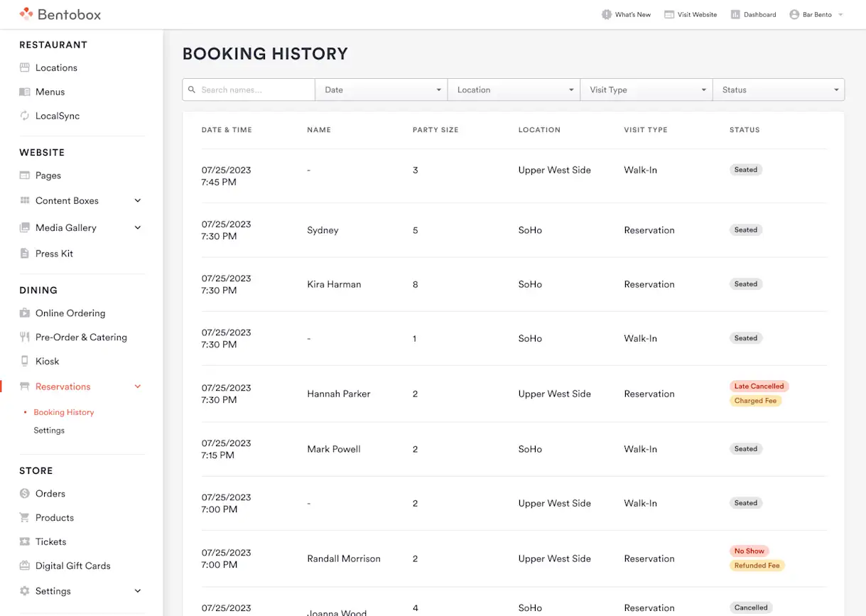
Task: Click the Bentobox logo
Action: [60, 14]
